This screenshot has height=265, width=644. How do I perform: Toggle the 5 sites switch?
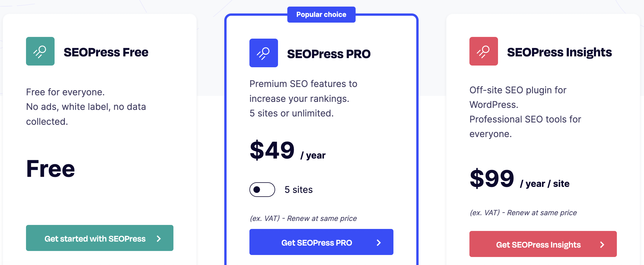pyautogui.click(x=262, y=189)
